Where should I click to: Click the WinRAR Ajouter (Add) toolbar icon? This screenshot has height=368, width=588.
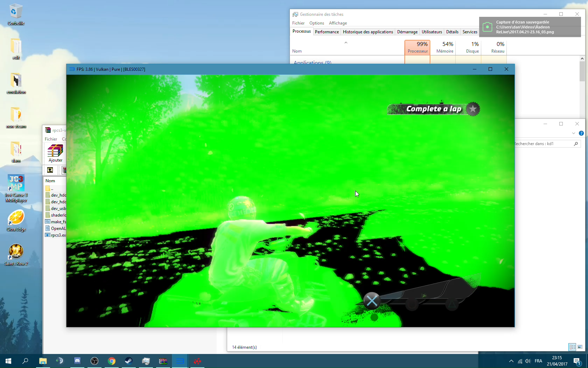coord(55,154)
